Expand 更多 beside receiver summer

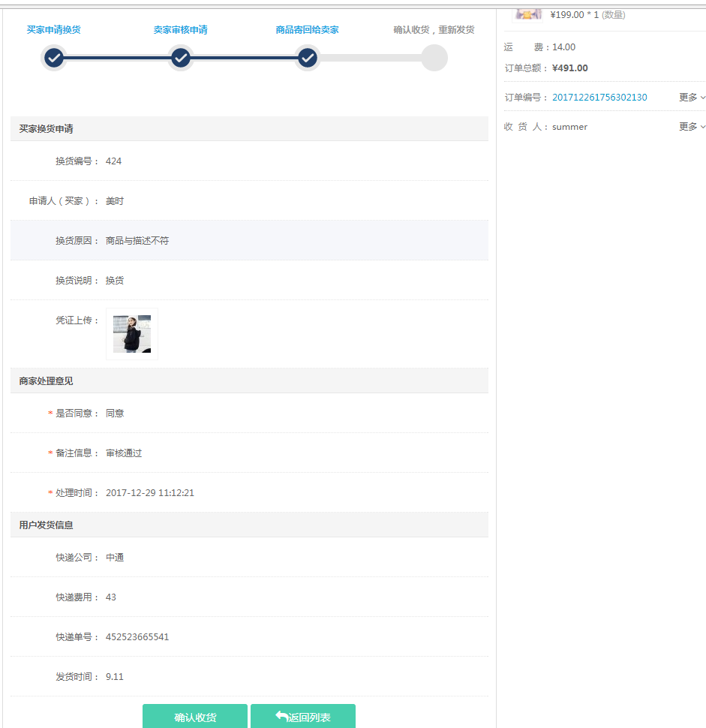(692, 127)
